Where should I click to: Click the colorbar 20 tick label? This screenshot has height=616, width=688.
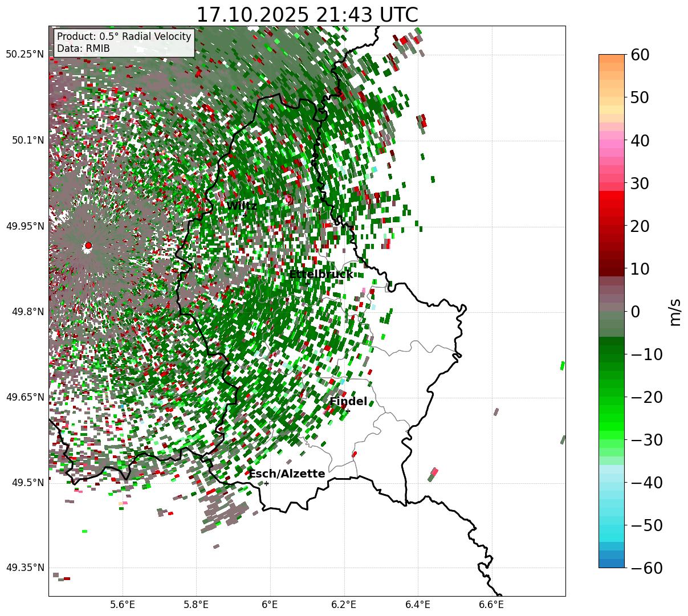[x=641, y=226]
